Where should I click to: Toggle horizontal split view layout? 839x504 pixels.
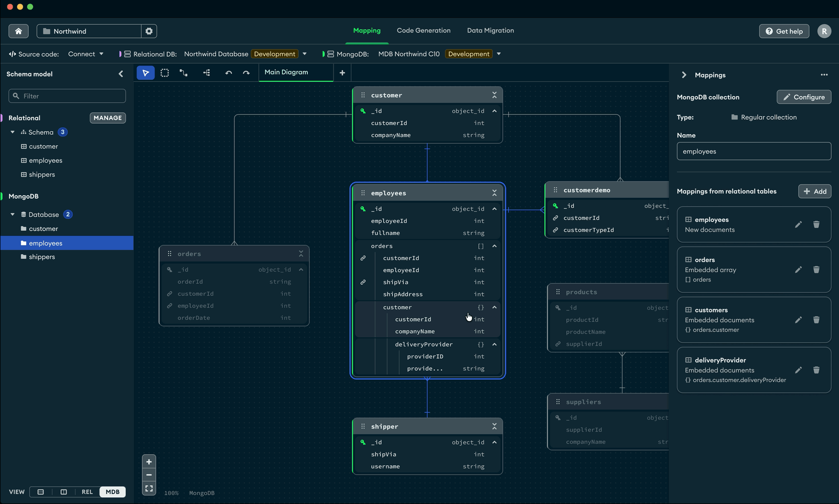click(40, 492)
